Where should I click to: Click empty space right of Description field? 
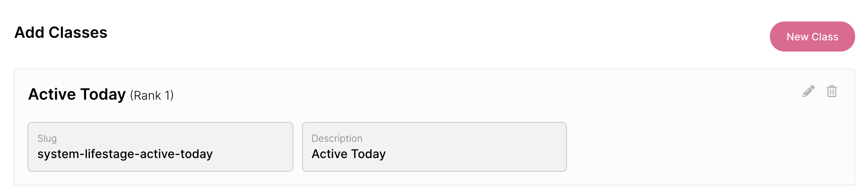(x=705, y=147)
